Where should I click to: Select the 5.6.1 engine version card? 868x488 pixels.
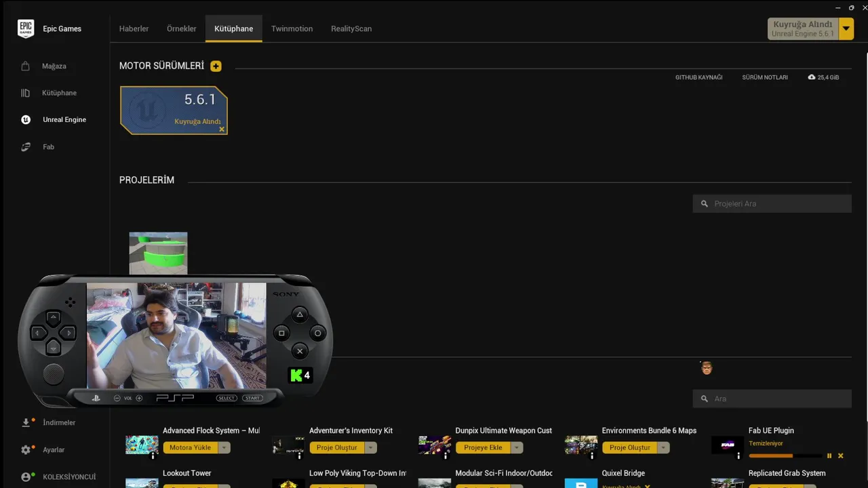174,110
